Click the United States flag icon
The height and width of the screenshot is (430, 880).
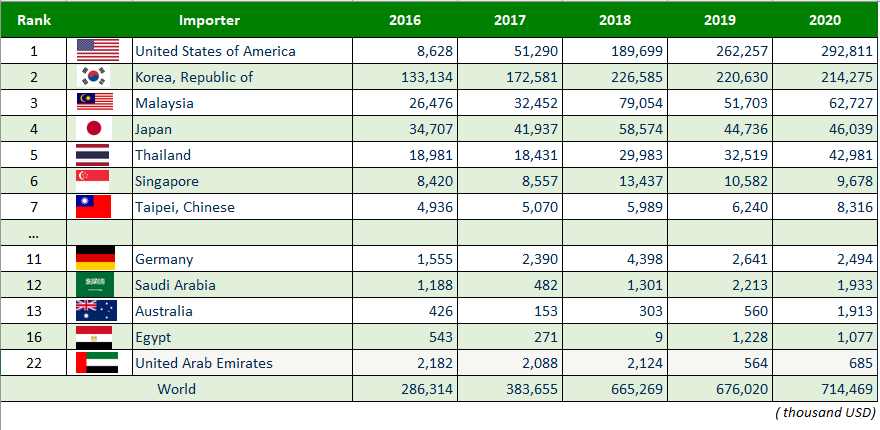(97, 50)
